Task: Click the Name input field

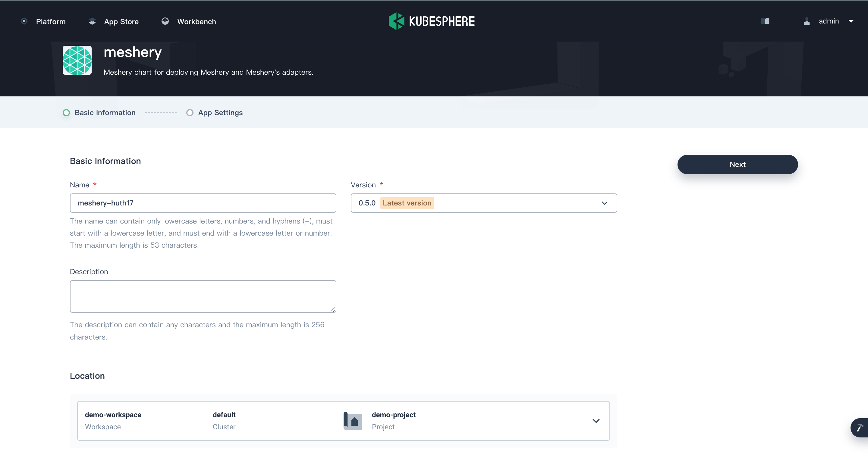Action: (x=203, y=203)
